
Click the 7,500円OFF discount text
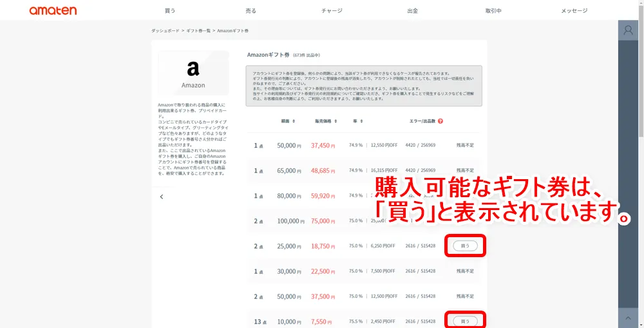point(383,271)
